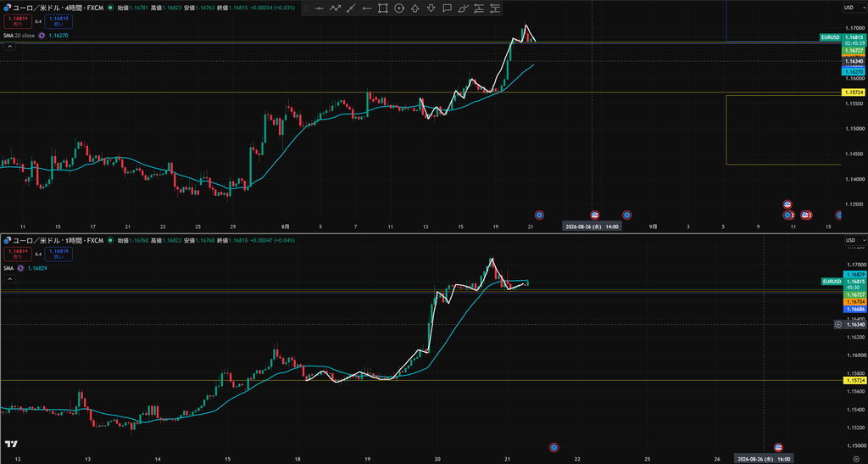This screenshot has width=868, height=464.
Task: Click EURUSD price tag on 4時間 chart
Action: point(831,37)
